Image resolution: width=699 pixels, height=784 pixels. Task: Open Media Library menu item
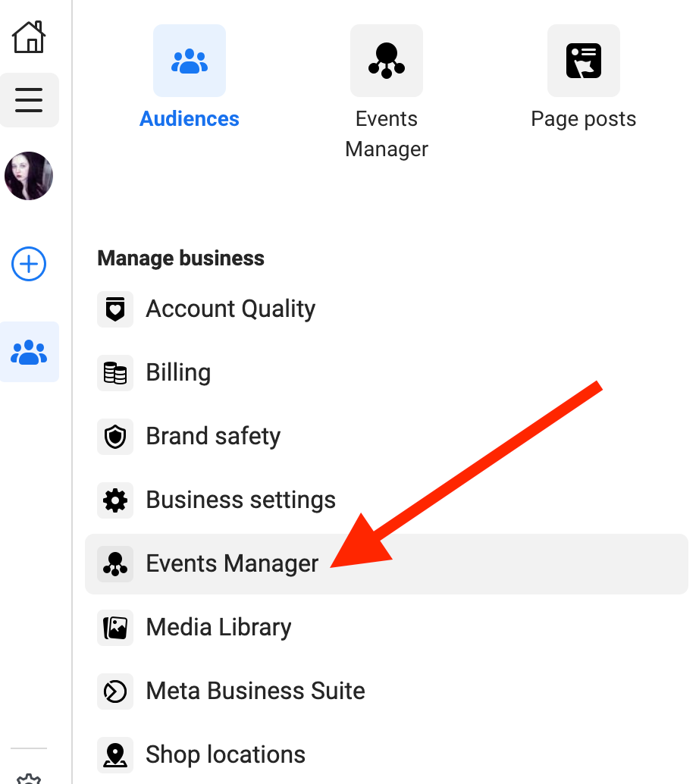click(x=218, y=628)
